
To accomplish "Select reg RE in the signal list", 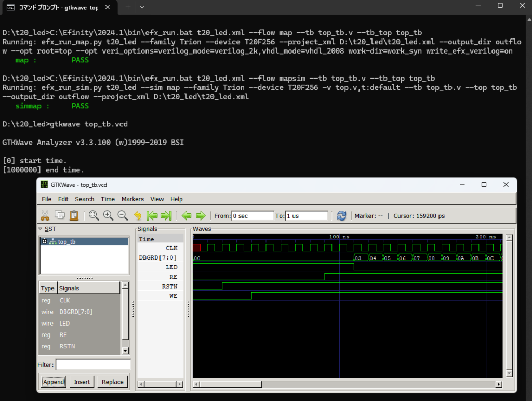I will pyautogui.click(x=79, y=335).
